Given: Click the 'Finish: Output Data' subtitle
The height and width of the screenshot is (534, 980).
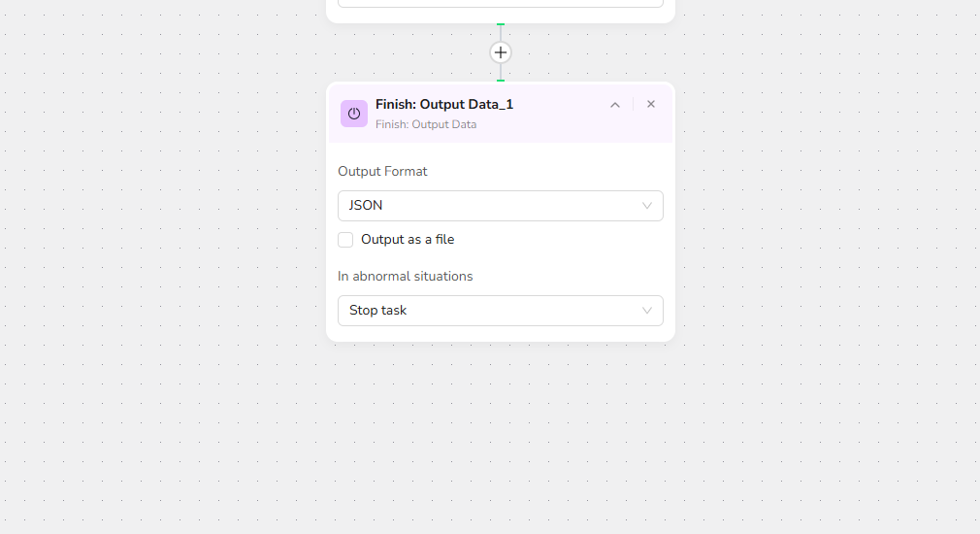Looking at the screenshot, I should coord(426,124).
